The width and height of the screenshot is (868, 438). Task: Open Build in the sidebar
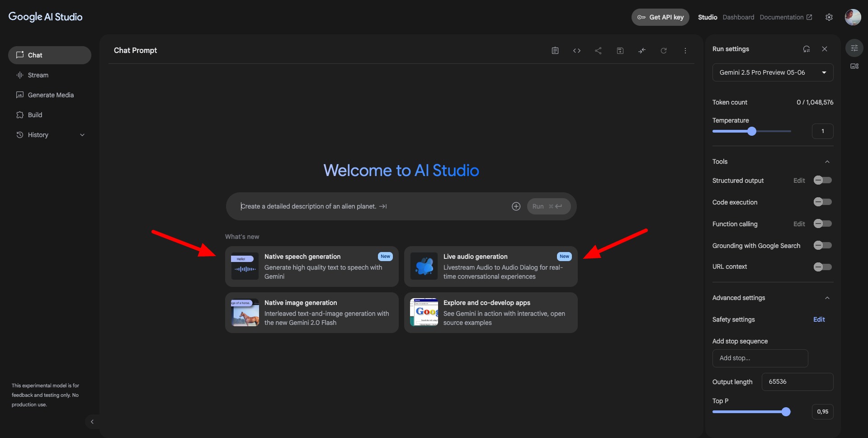pyautogui.click(x=50, y=115)
